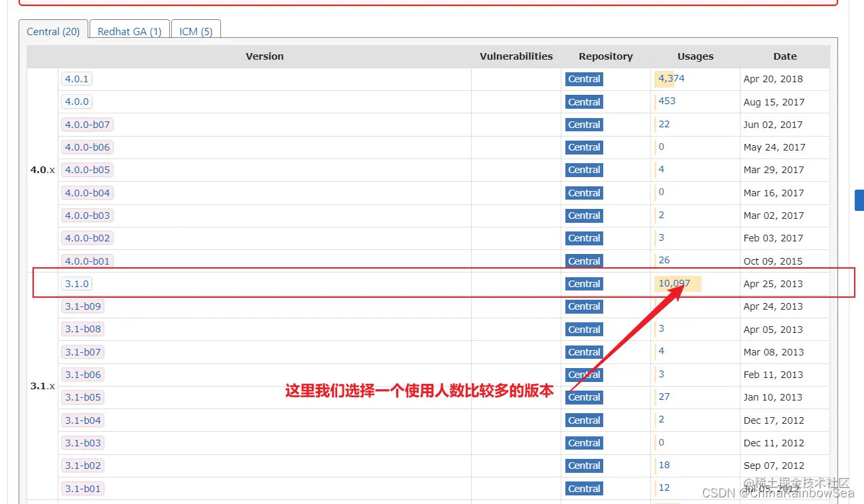Click the 3.1.x version group label
The width and height of the screenshot is (864, 504).
[42, 385]
